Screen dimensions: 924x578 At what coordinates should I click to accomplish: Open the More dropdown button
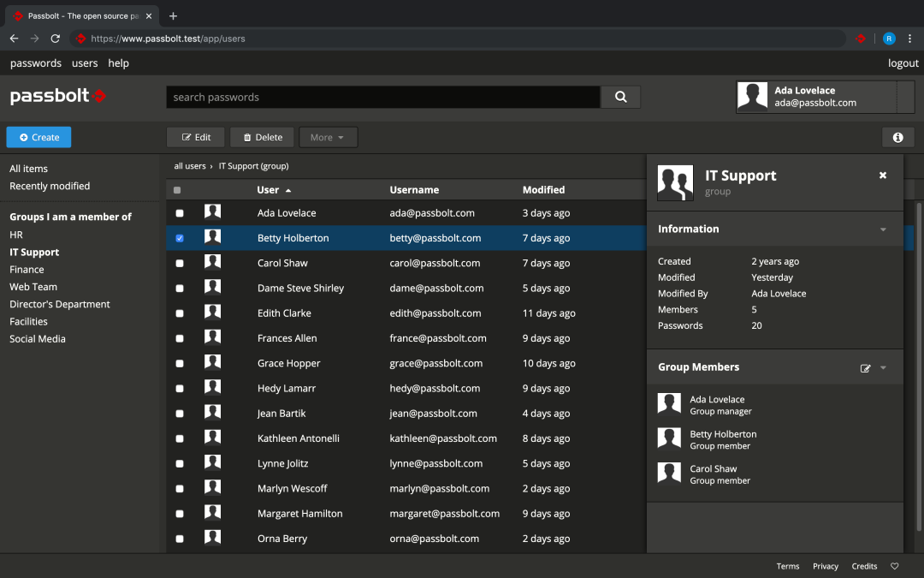(328, 137)
